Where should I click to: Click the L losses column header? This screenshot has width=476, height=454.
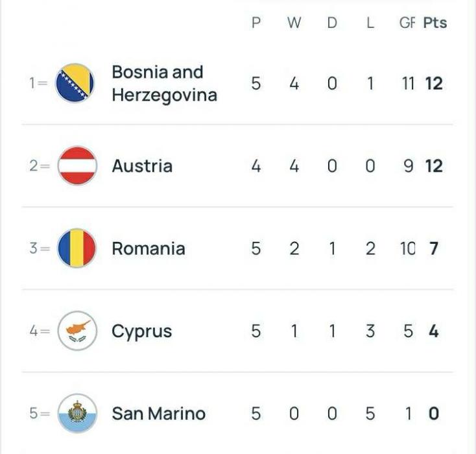point(370,23)
